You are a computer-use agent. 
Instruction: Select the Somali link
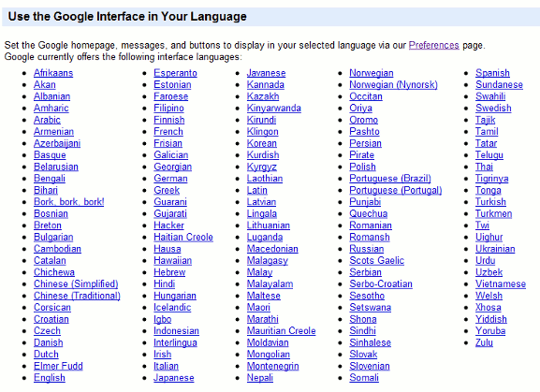[364, 378]
